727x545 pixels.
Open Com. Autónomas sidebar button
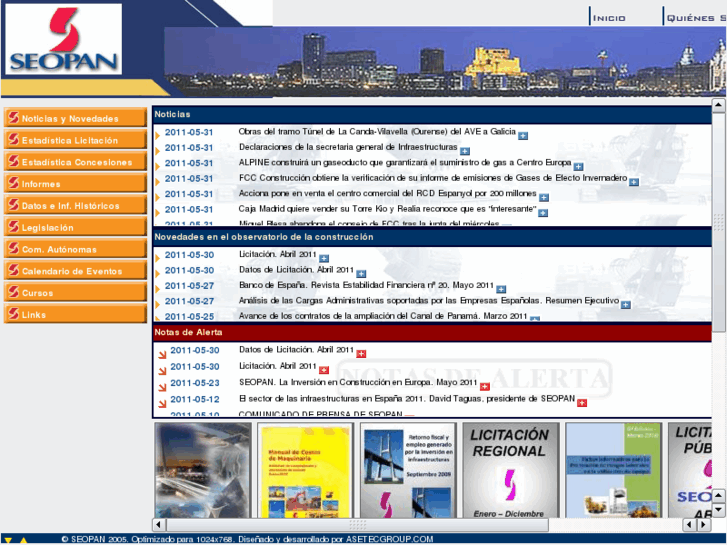[75, 249]
